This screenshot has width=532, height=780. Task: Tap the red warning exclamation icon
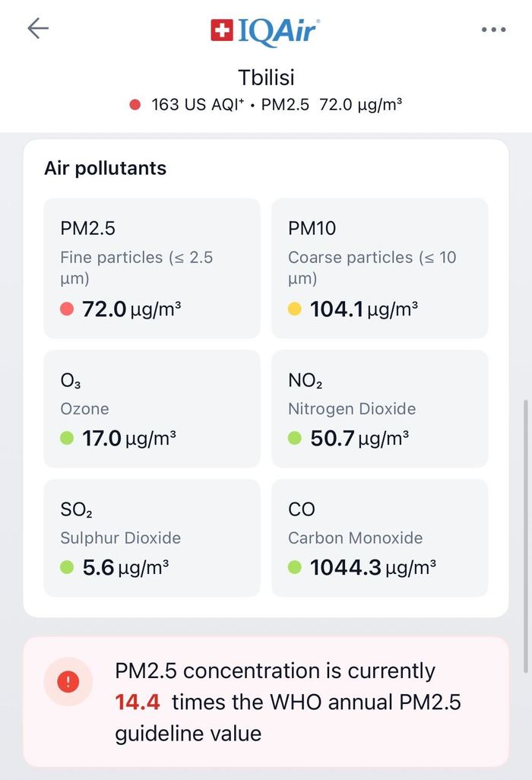(x=68, y=682)
